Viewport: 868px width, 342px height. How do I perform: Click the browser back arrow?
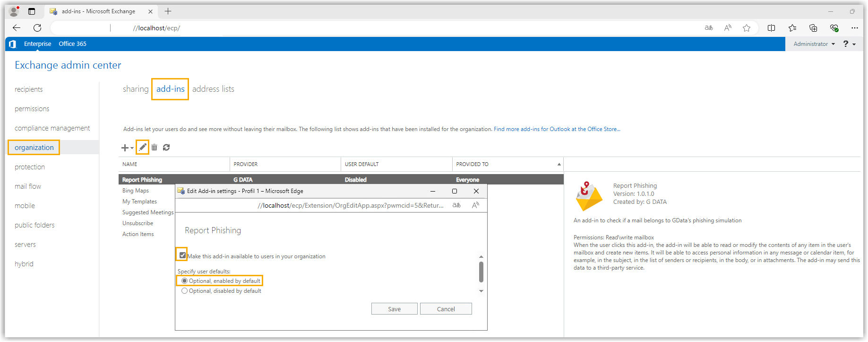coord(17,28)
